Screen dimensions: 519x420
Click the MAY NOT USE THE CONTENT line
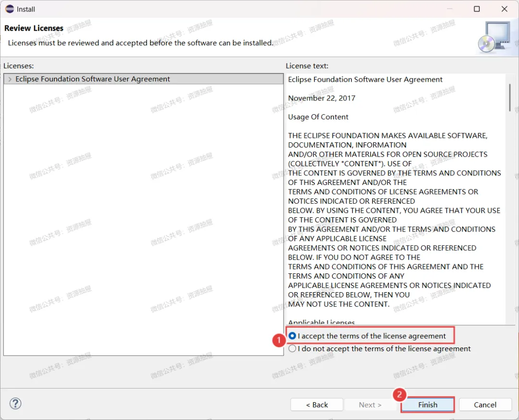pos(339,304)
